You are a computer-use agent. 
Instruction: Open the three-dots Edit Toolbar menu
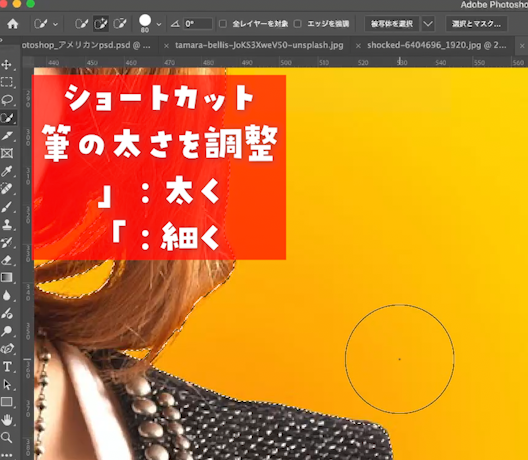(7, 455)
